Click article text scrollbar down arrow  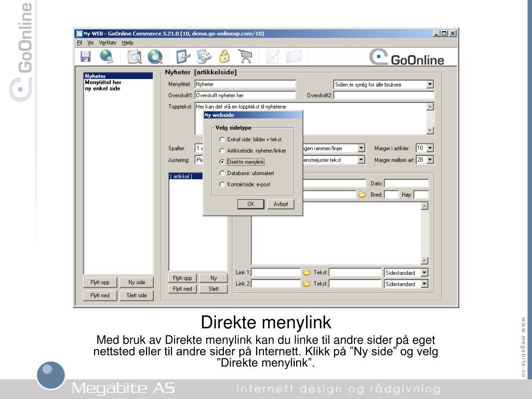[424, 261]
